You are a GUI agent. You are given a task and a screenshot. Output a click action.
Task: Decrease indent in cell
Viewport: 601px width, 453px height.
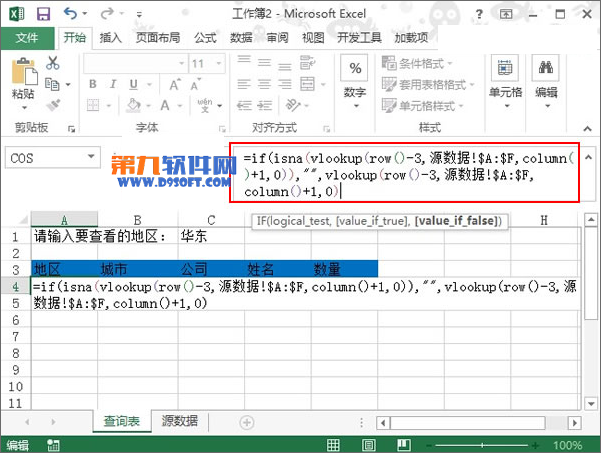click(x=244, y=105)
